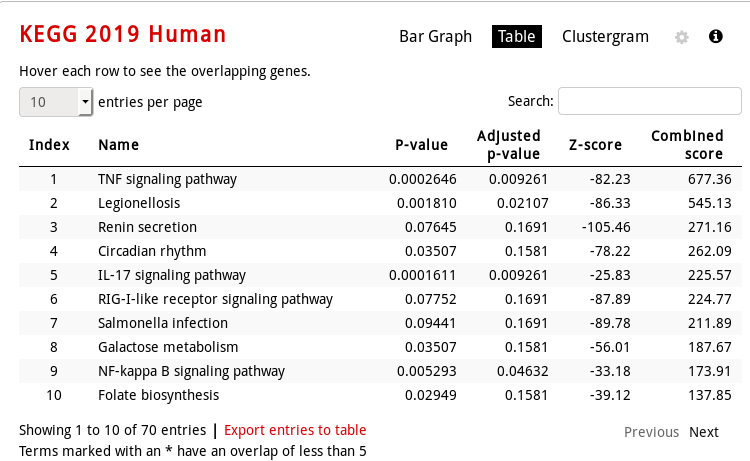Select the NF-kappa B signaling pathway row
The image size is (750, 461).
point(380,371)
